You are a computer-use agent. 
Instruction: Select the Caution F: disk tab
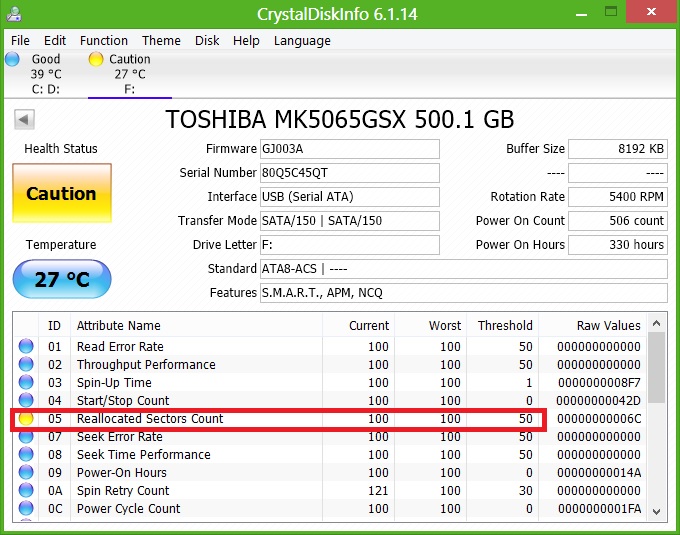tap(130, 74)
